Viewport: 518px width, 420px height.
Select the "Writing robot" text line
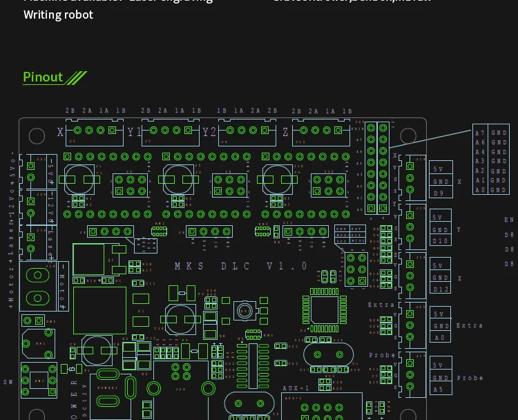(x=58, y=15)
